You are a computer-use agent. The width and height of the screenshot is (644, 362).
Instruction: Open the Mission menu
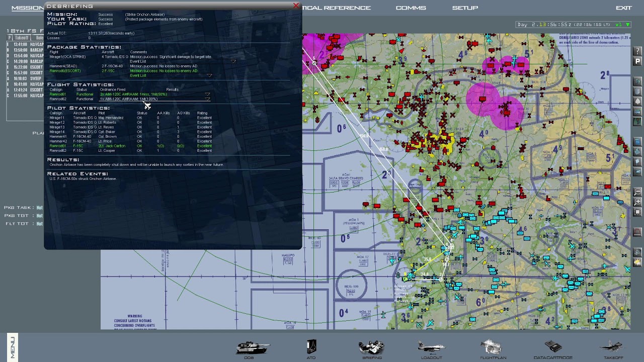pos(27,8)
